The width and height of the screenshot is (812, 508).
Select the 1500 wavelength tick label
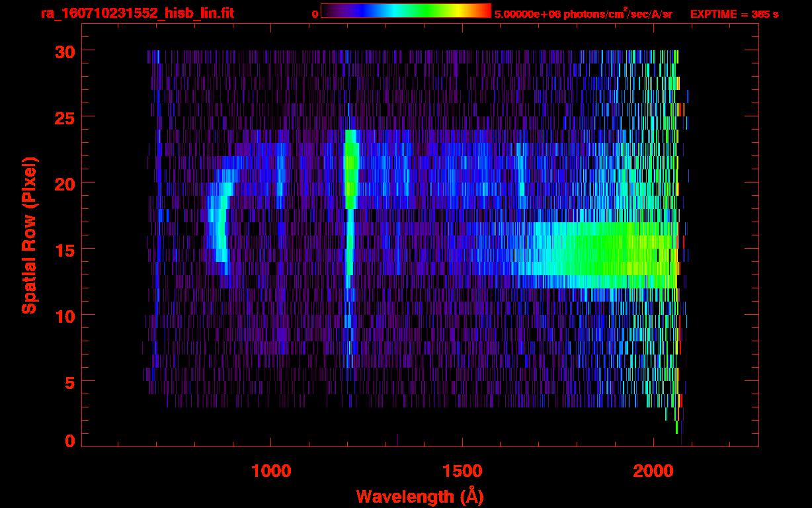[x=462, y=470]
